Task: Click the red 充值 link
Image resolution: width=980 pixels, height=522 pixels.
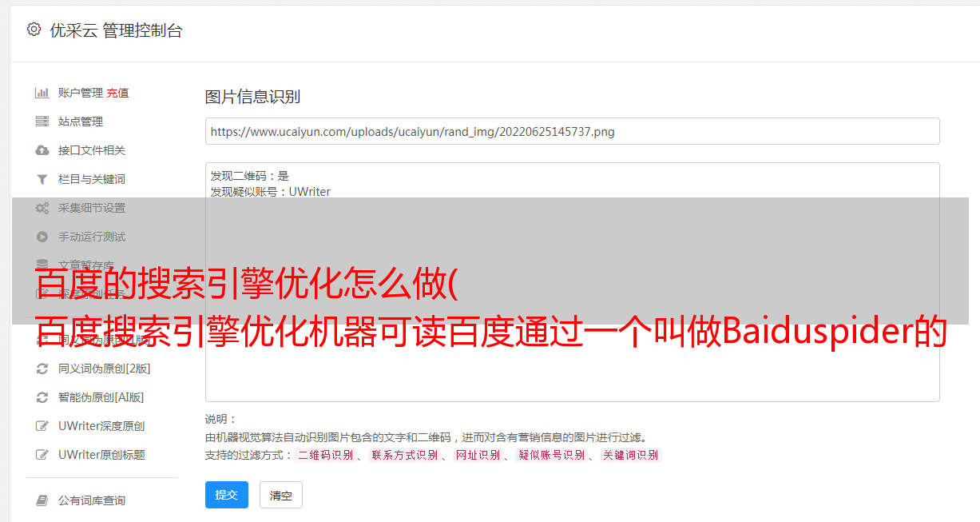Action: point(117,93)
